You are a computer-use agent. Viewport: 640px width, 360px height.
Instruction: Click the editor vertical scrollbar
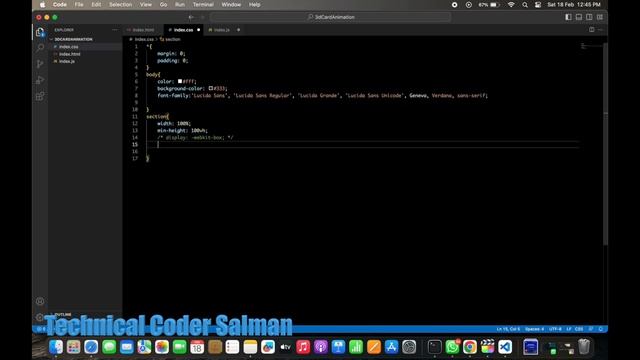point(605,143)
